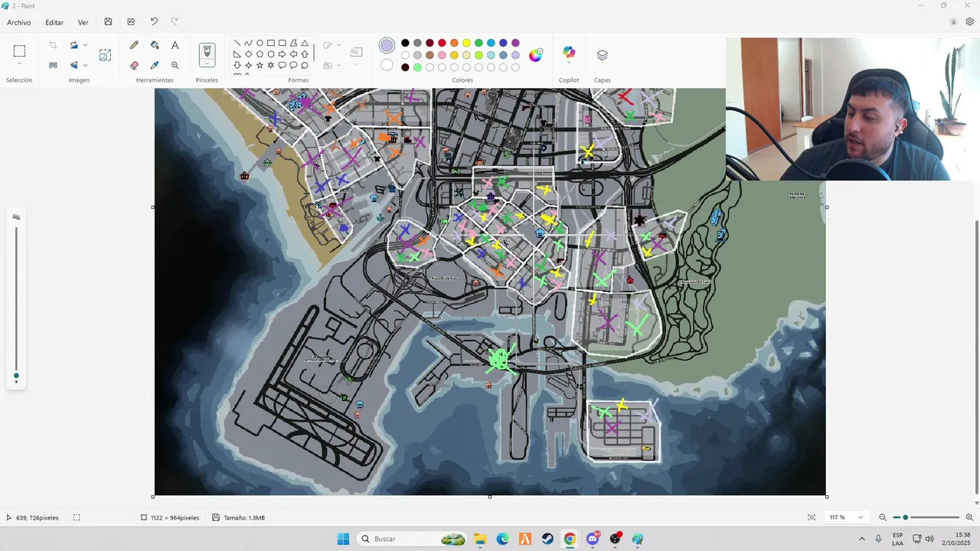Open the zoom percentage 117 % dropdown

pyautogui.click(x=846, y=517)
